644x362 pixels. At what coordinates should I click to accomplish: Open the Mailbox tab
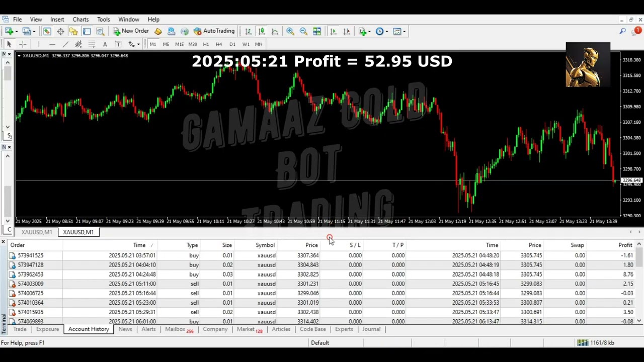coord(179,329)
